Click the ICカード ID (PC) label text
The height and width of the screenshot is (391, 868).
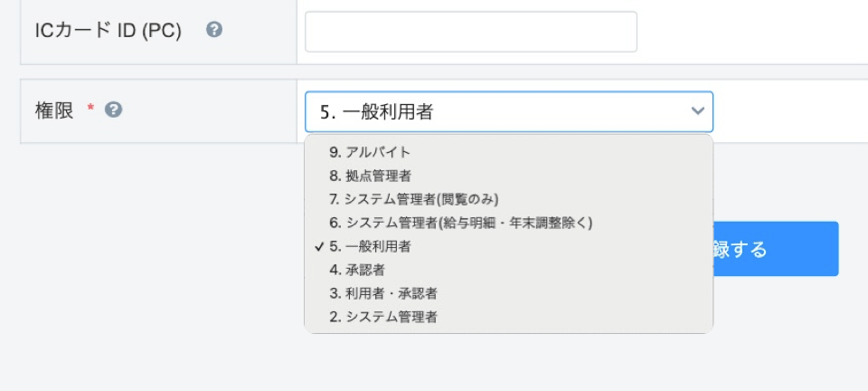[x=108, y=31]
